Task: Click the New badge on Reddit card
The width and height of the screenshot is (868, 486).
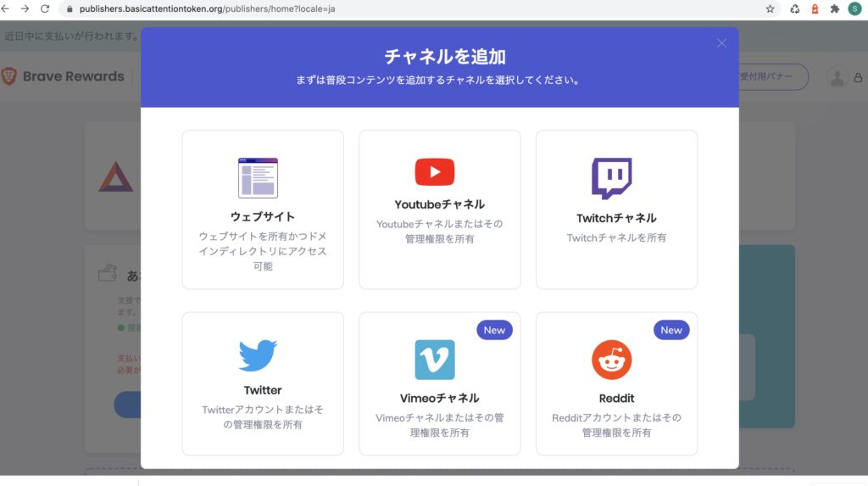Action: 671,330
